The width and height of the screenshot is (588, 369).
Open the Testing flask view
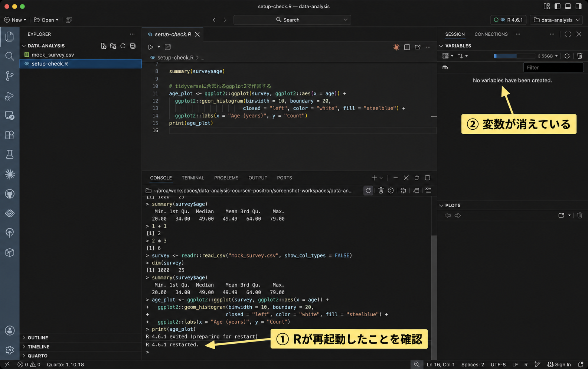[x=10, y=154]
